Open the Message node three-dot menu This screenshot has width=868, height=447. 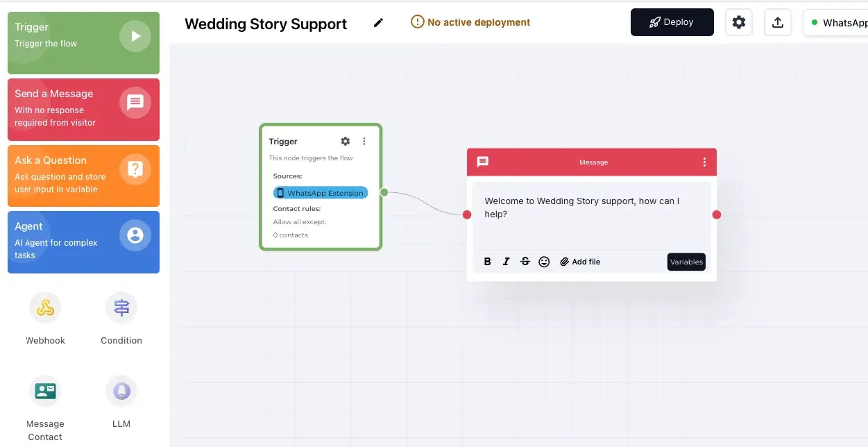[704, 162]
